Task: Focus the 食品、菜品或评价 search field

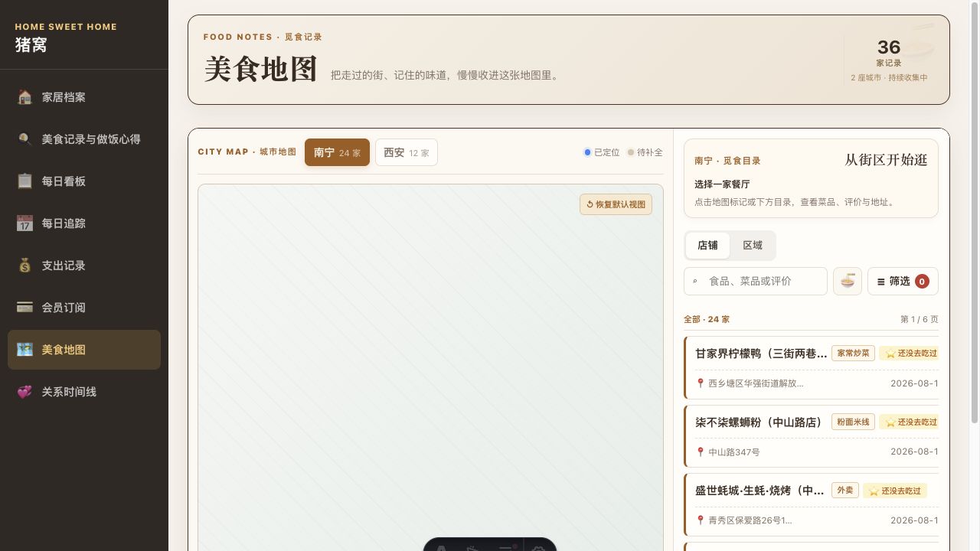Action: pyautogui.click(x=756, y=281)
